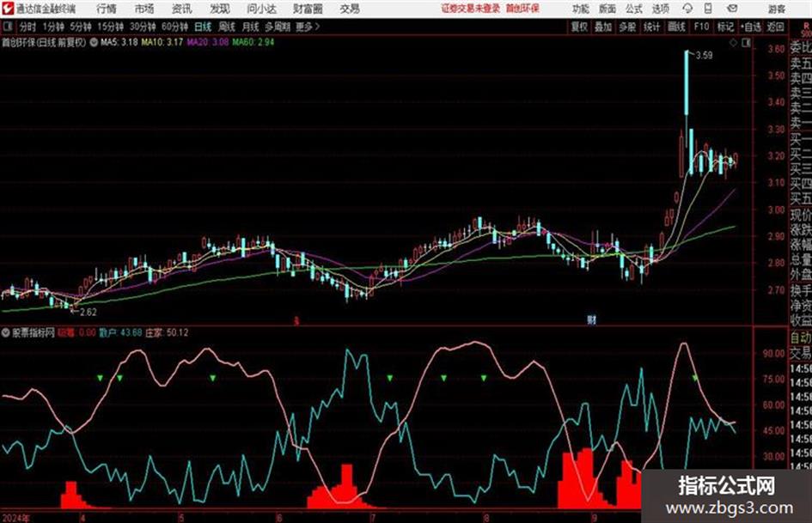Open the 行情 menu

(107, 9)
